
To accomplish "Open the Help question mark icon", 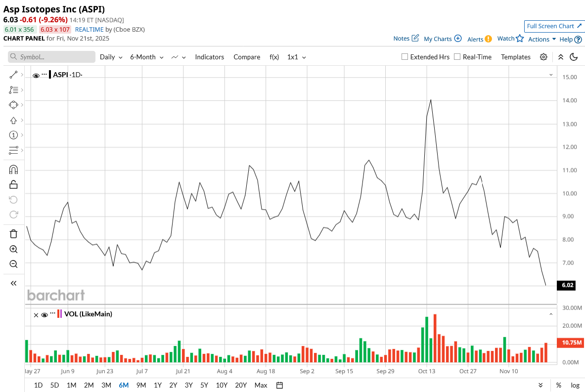I will click(x=578, y=39).
